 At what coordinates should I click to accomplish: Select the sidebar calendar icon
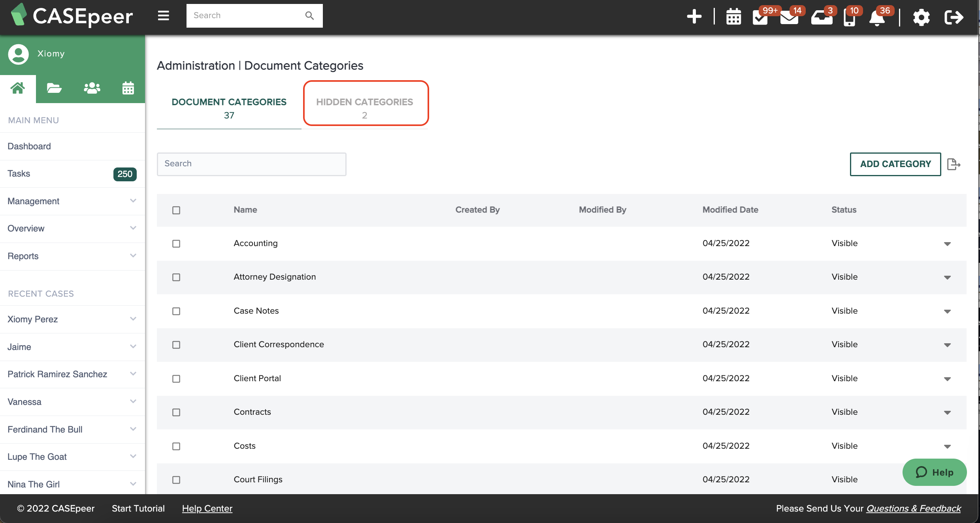(x=128, y=88)
